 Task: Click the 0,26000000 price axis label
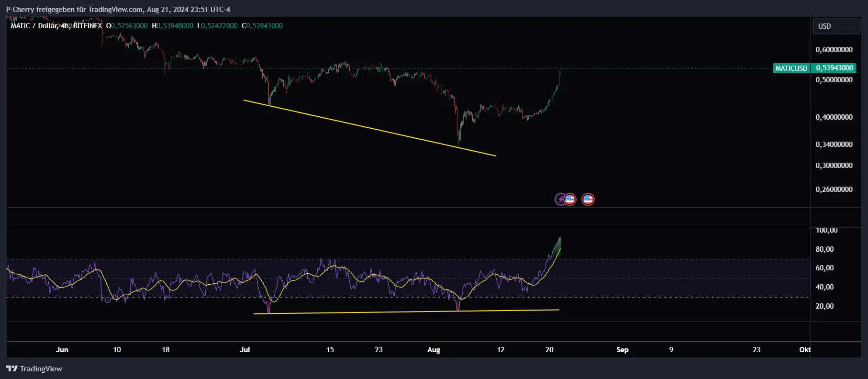click(x=834, y=189)
